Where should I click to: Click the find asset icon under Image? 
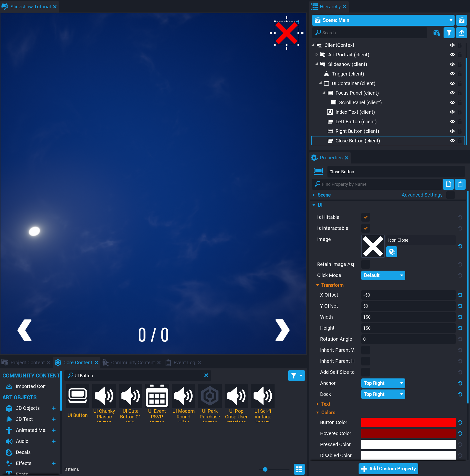point(391,252)
